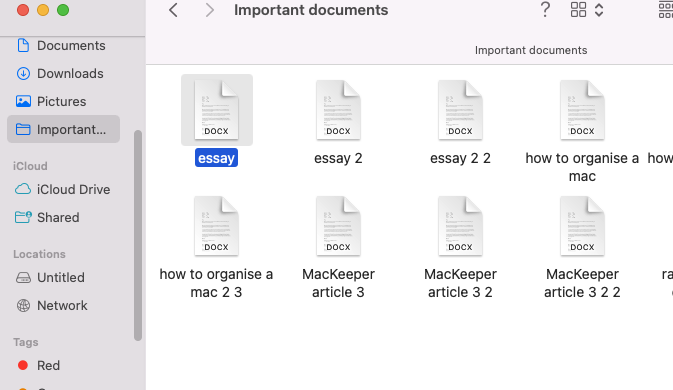Select MacKeeper article 3 document icon

click(338, 226)
